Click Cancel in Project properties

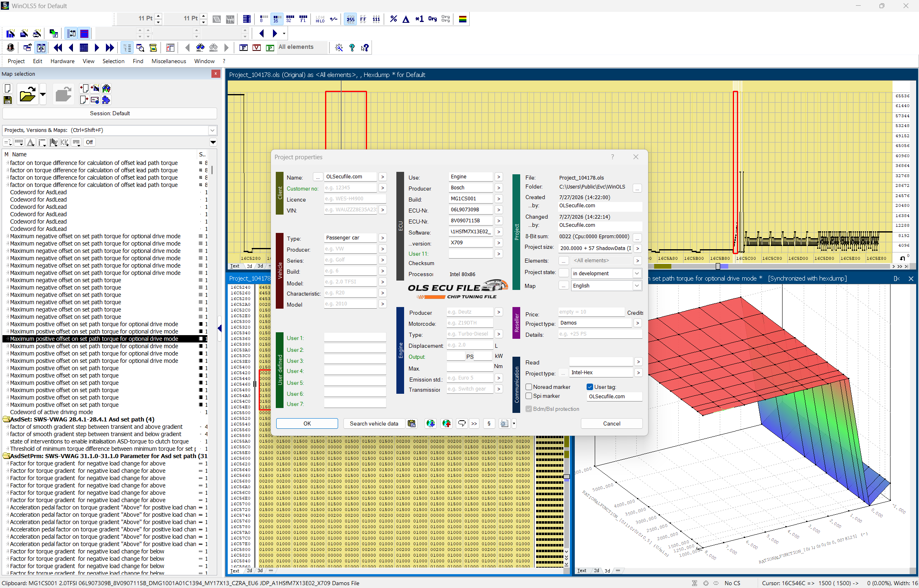(611, 423)
